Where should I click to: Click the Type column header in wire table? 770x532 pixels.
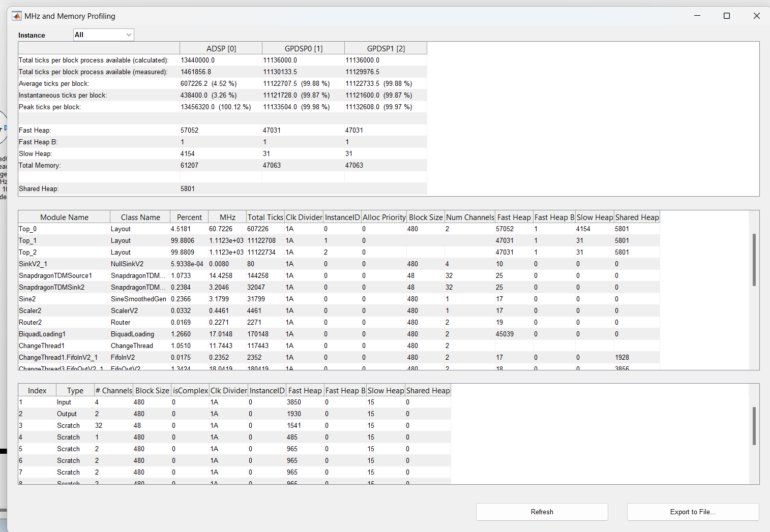coord(75,390)
